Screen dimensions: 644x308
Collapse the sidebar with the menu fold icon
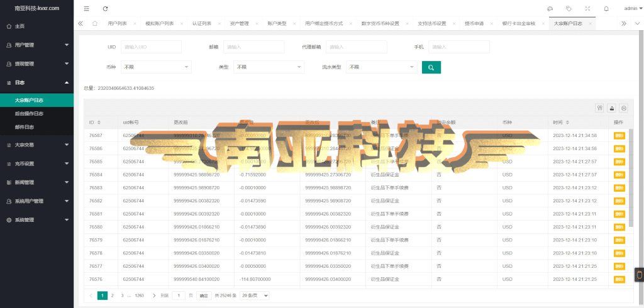click(86, 8)
